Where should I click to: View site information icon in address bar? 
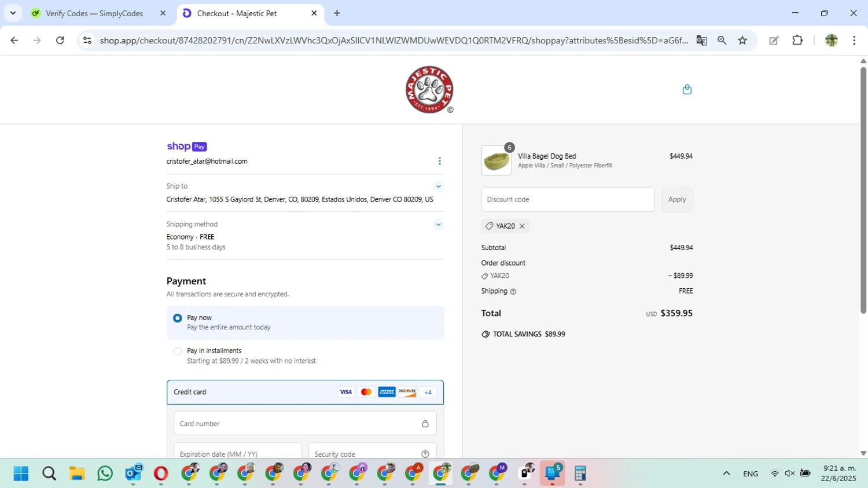tap(87, 41)
